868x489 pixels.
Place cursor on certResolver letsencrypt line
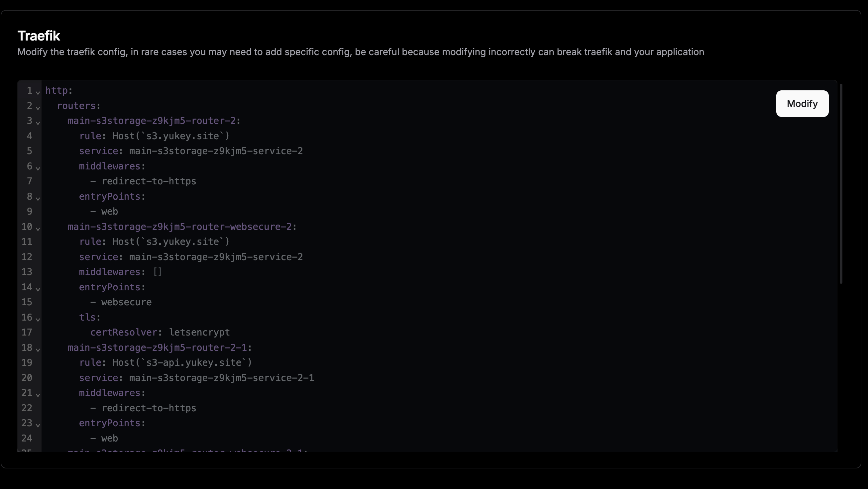[160, 333]
